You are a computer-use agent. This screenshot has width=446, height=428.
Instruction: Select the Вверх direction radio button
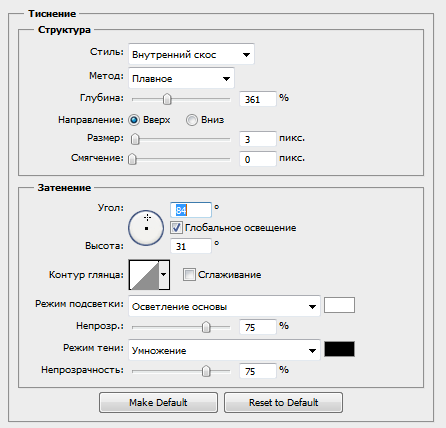tap(134, 120)
